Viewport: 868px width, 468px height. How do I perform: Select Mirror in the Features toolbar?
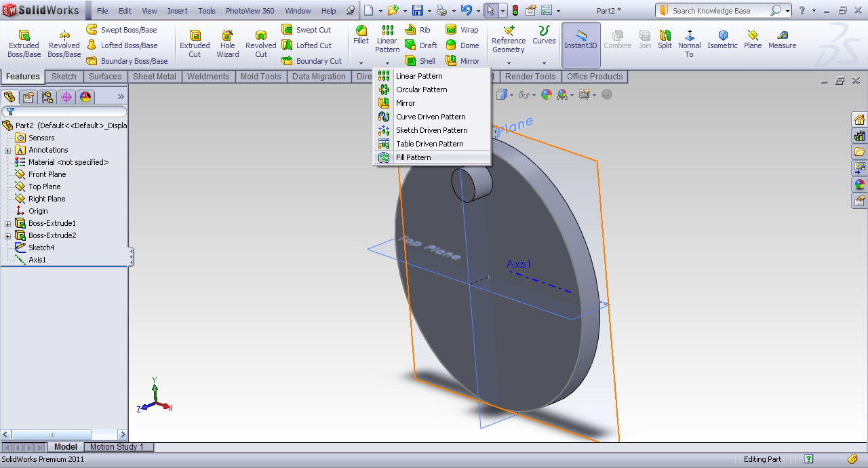tap(462, 61)
